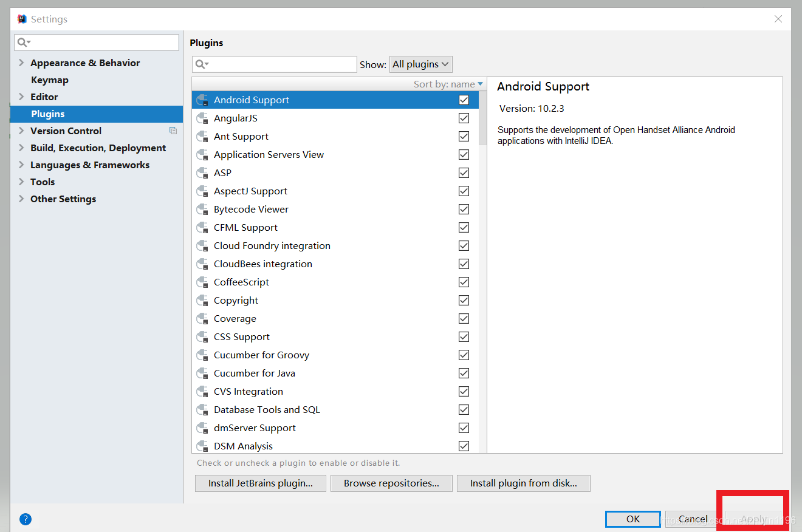
Task: Expand the Version Control section
Action: click(x=22, y=131)
